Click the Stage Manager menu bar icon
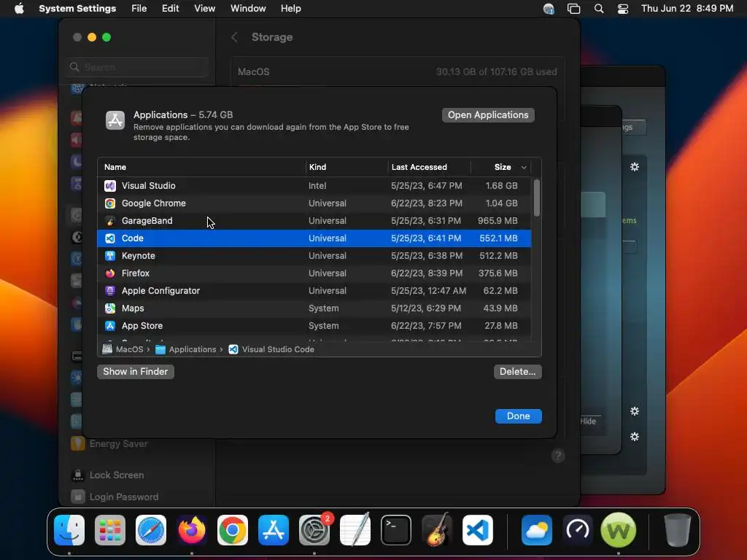Image resolution: width=747 pixels, height=560 pixels. 573,9
